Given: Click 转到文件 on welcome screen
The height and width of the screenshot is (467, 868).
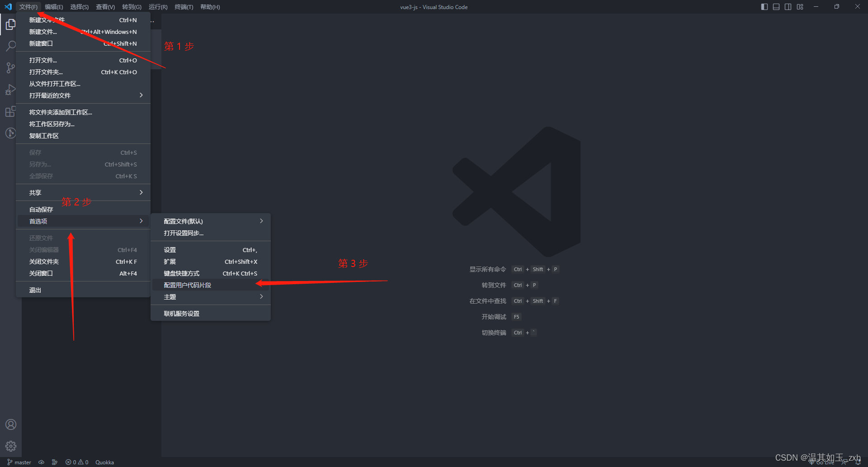Looking at the screenshot, I should tap(494, 285).
